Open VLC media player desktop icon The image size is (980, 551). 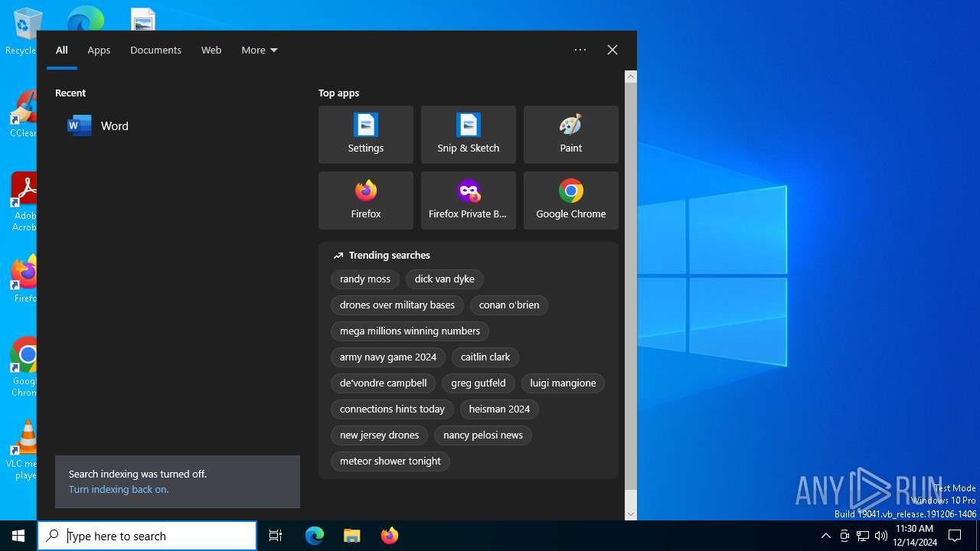pyautogui.click(x=23, y=450)
